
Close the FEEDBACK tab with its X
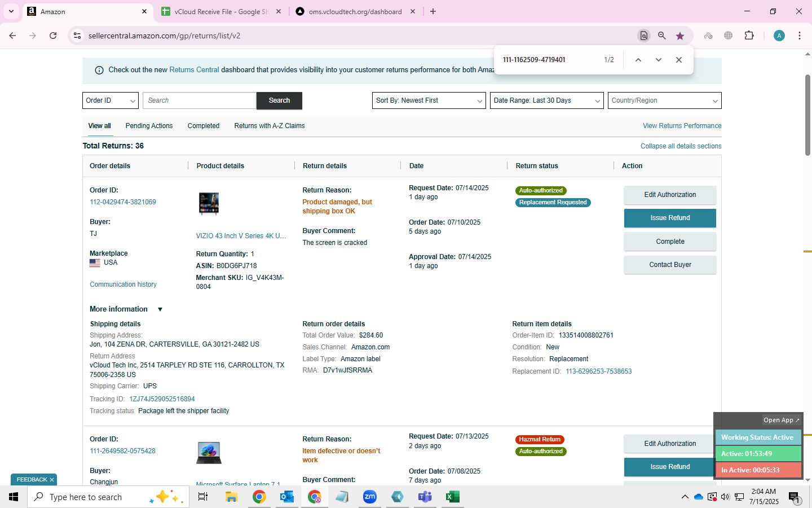tap(52, 480)
